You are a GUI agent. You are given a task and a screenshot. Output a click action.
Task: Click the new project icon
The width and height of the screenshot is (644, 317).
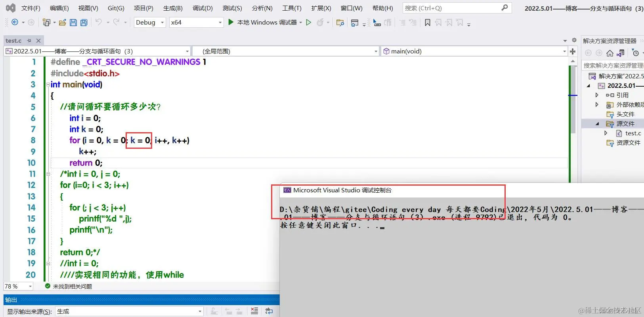pyautogui.click(x=46, y=23)
